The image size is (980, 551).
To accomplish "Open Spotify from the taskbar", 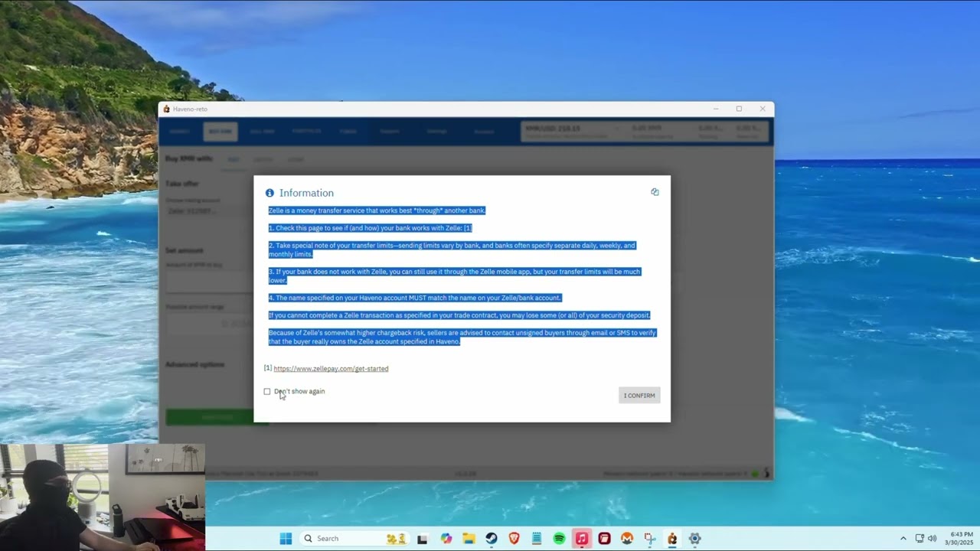I will pos(559,539).
